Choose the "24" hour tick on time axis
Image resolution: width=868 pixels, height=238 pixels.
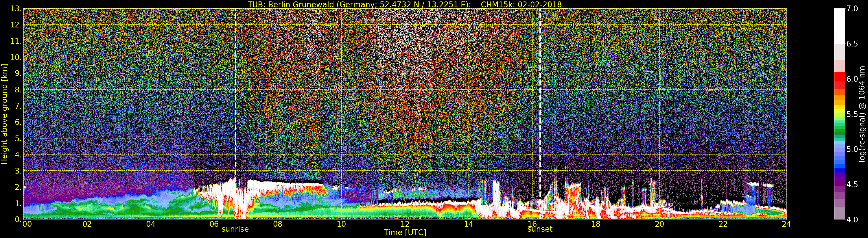point(786,224)
